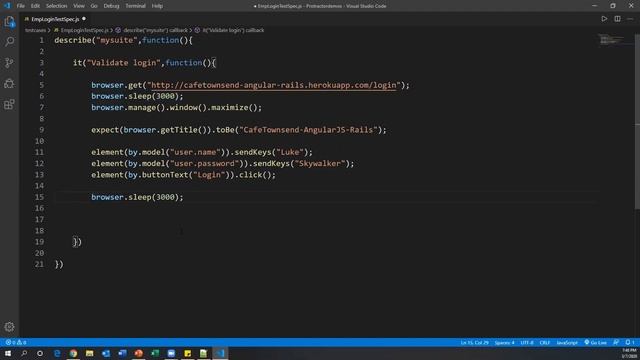Select the EmpLoginTestSpec.js editor tab
640x360 pixels.
[x=55, y=19]
